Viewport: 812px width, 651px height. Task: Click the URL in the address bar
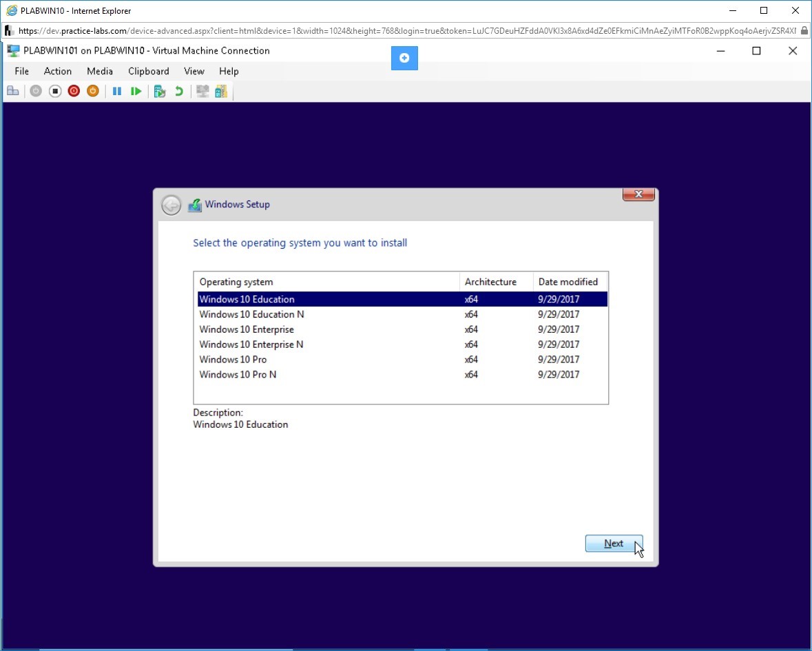pos(407,31)
